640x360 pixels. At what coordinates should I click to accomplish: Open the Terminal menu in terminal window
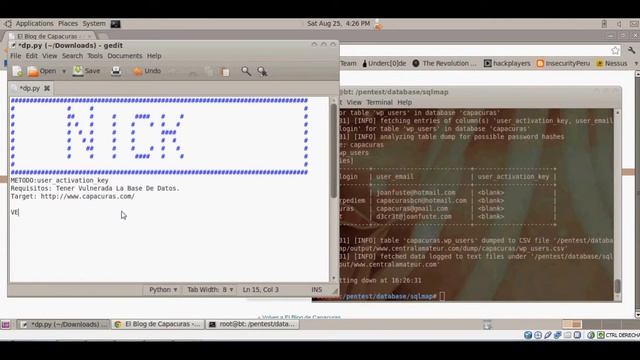coord(379,102)
